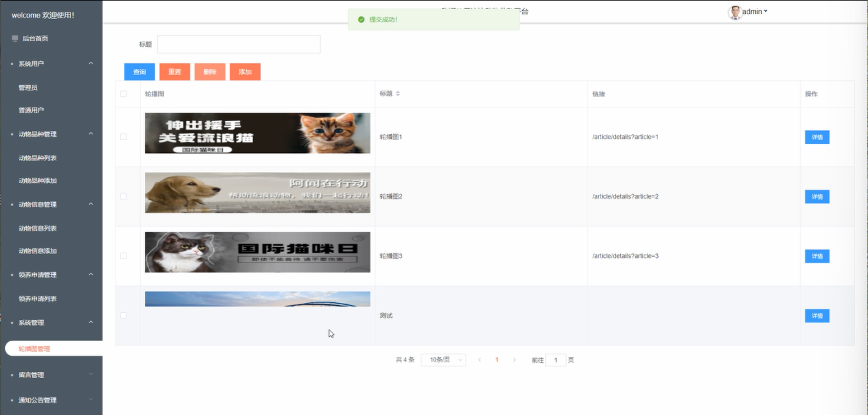The width and height of the screenshot is (868, 415).
Task: Select 轮播图管理 in the sidebar
Action: click(53, 349)
